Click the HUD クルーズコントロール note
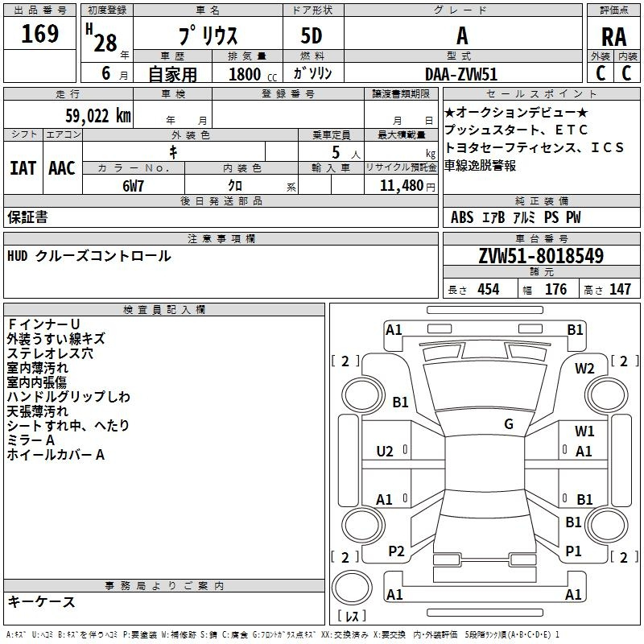 89,256
